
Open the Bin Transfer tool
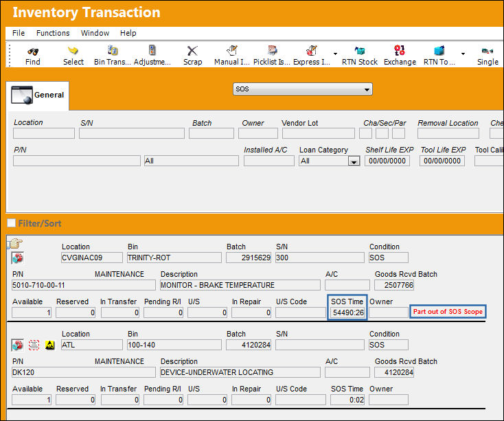[x=112, y=50]
